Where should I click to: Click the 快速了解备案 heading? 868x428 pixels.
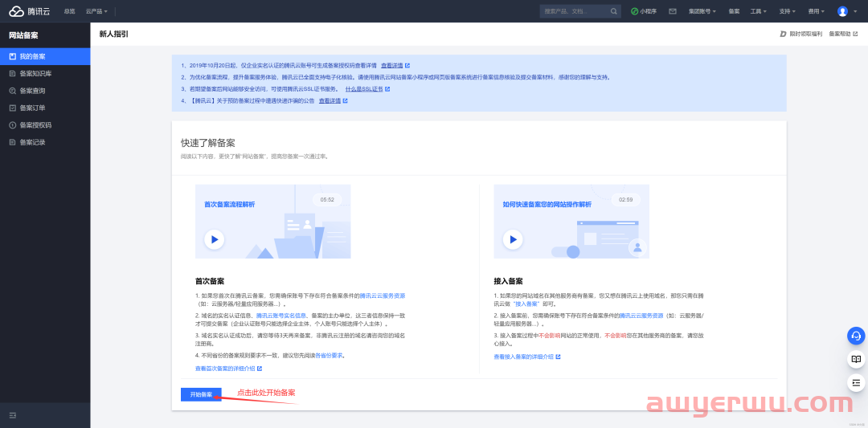tap(207, 143)
